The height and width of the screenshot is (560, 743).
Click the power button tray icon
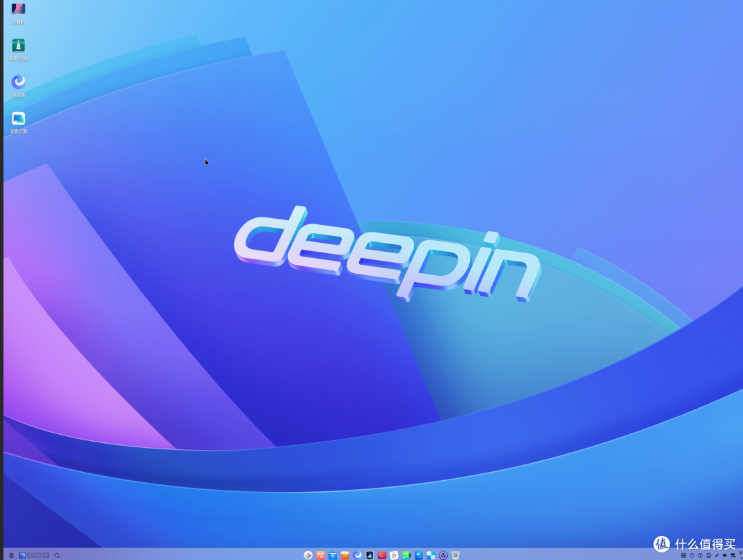[692, 555]
